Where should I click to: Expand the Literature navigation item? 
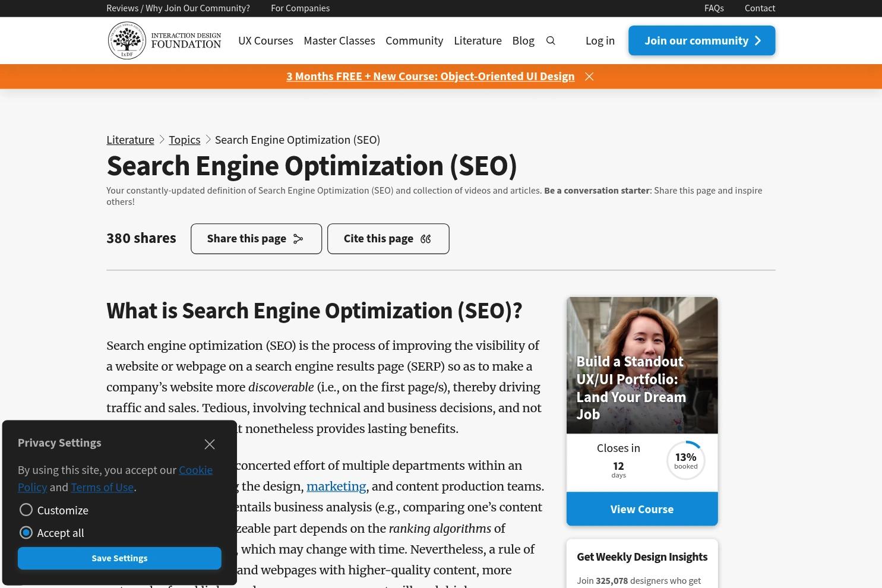478,40
